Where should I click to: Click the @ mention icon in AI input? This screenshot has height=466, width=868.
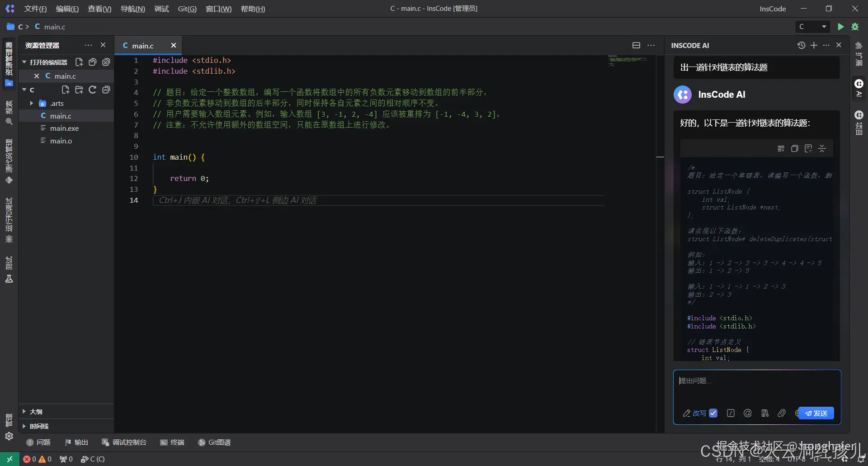pyautogui.click(x=748, y=413)
